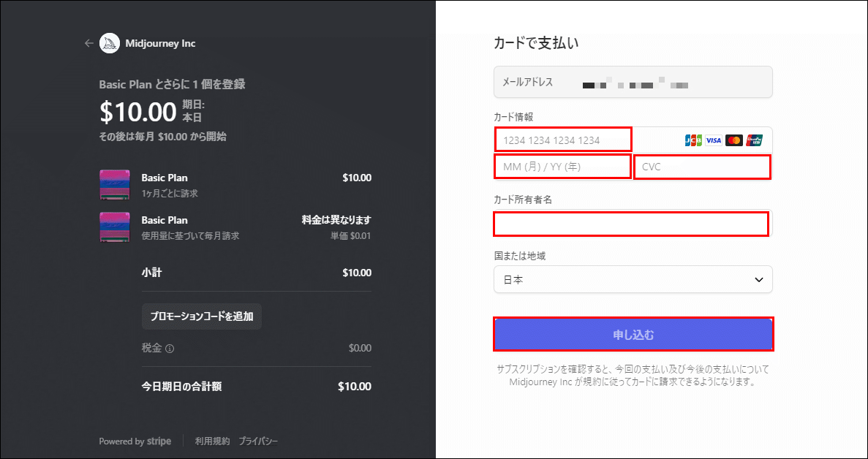Open the 国または地域 country dropdown showing 日本
This screenshot has width=868, height=459.
[x=633, y=280]
